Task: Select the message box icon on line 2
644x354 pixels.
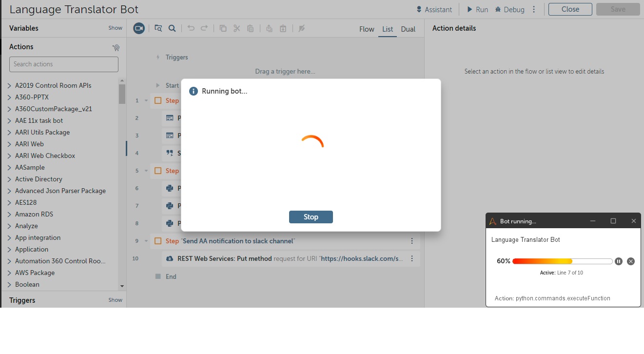Action: pos(170,118)
